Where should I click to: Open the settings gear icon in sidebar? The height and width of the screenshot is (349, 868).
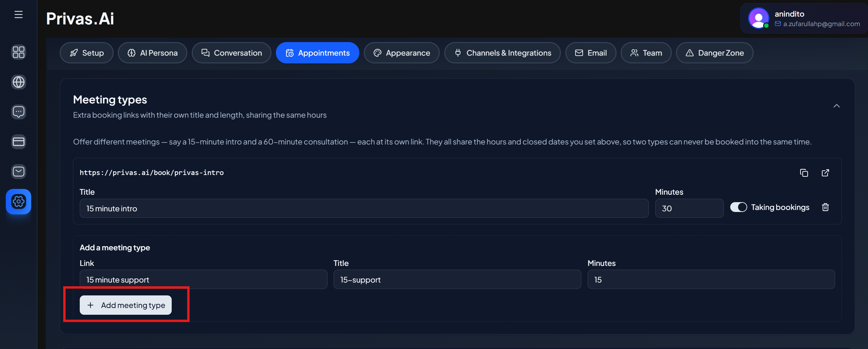click(18, 201)
